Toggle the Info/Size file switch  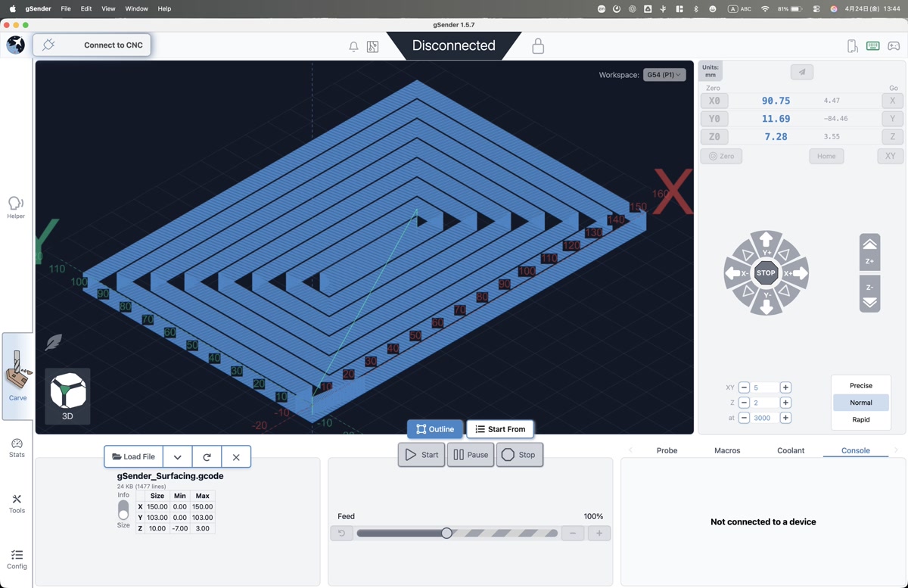tap(123, 510)
